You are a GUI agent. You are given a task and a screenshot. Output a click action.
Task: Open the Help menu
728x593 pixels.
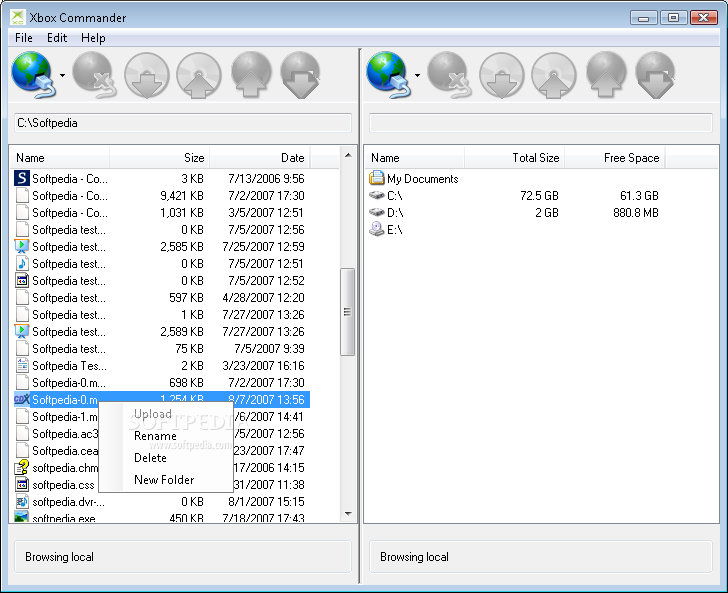click(x=93, y=38)
